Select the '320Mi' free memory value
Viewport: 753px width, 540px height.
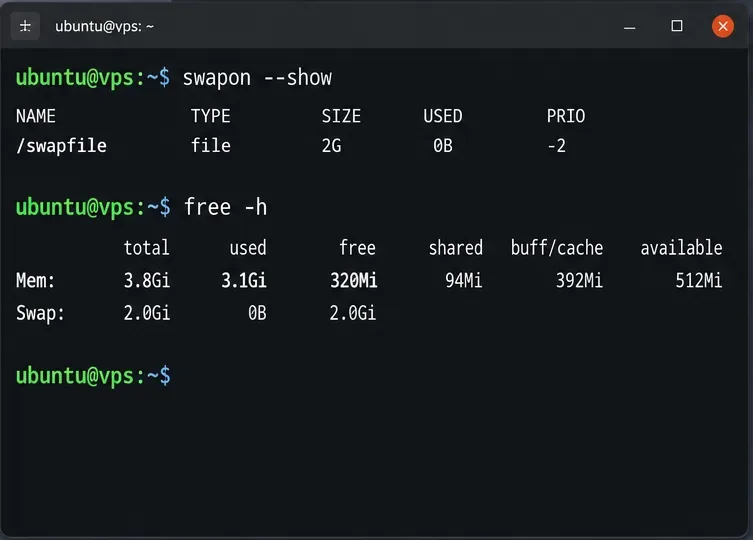click(353, 280)
